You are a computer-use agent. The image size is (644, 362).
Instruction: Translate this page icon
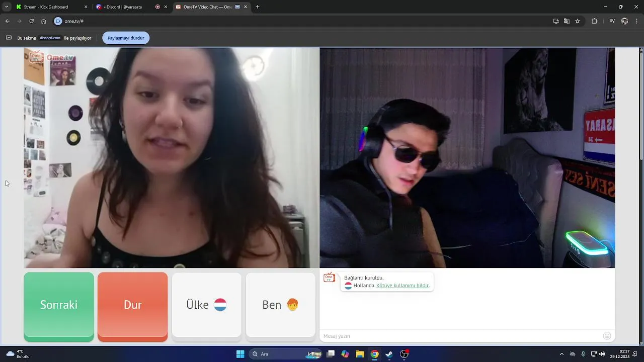pos(567,21)
